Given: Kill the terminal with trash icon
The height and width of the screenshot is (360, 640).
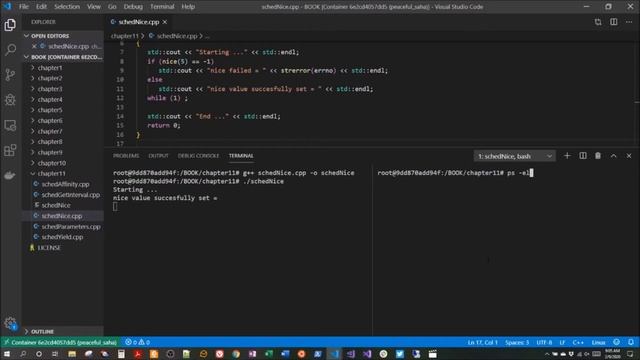Looking at the screenshot, I should click(598, 156).
